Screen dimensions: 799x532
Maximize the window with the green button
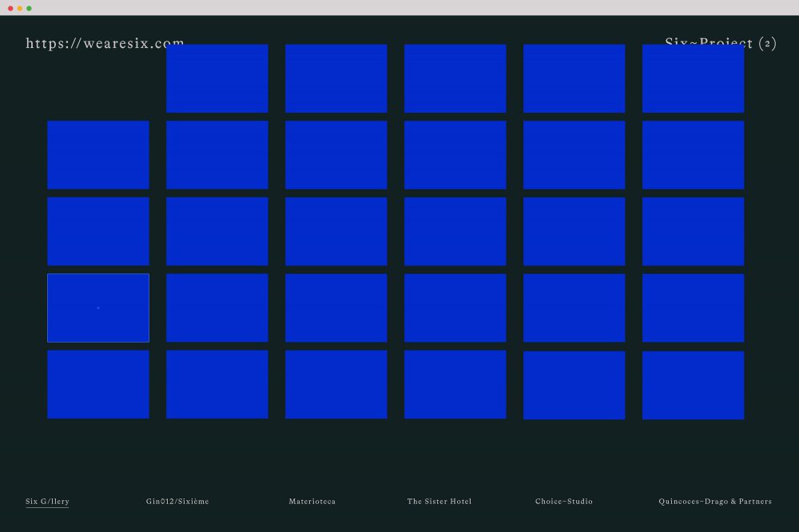[x=29, y=8]
